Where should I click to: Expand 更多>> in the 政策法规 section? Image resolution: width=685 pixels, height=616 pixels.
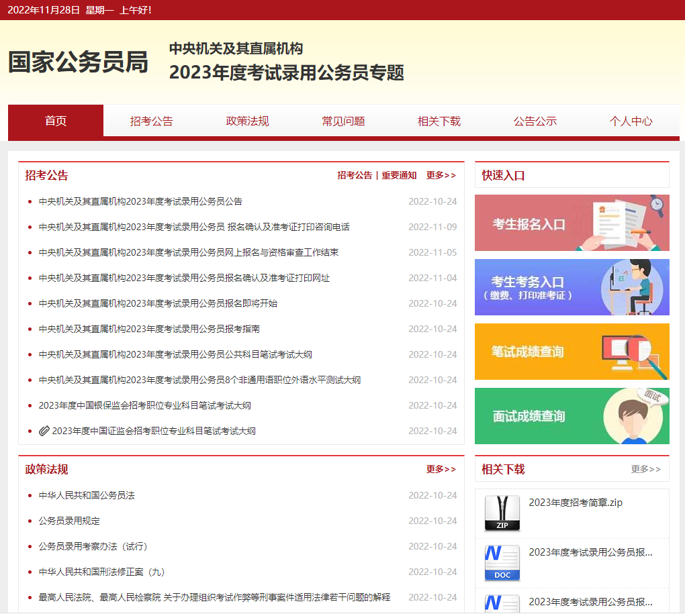click(441, 469)
